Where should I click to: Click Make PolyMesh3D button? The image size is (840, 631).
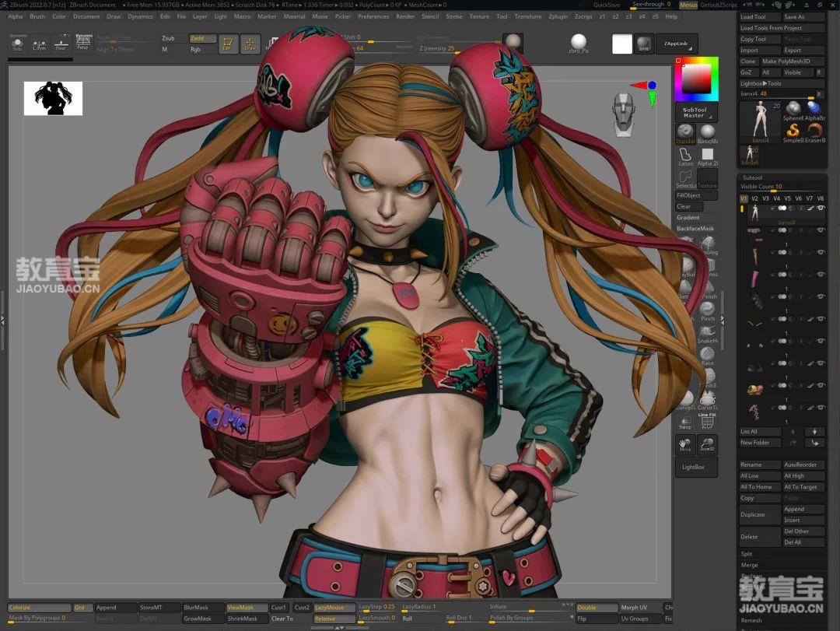pos(792,61)
